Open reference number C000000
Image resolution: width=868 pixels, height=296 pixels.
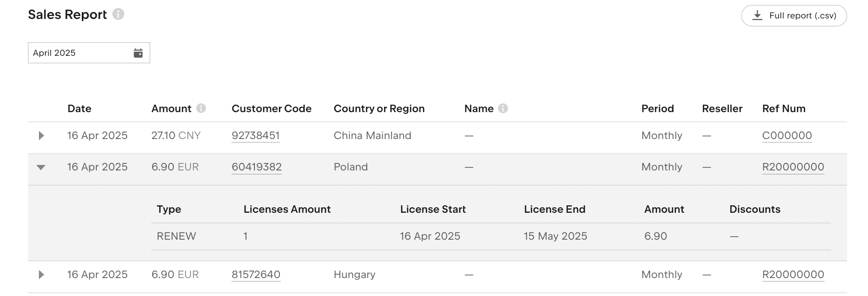pos(787,136)
